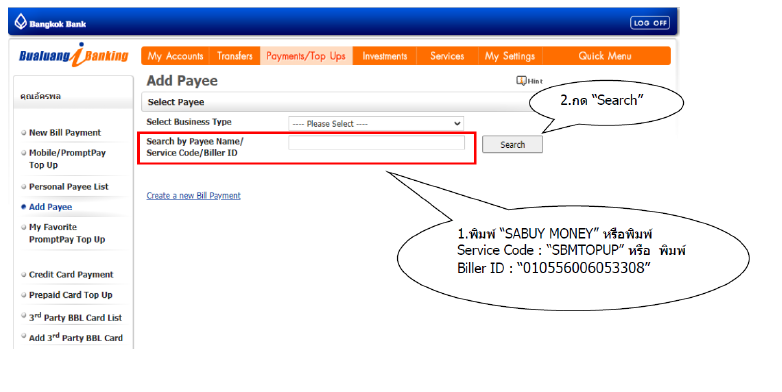Follow the Create a new Bill Payment link
Screen dimensions: 782x392
point(194,196)
